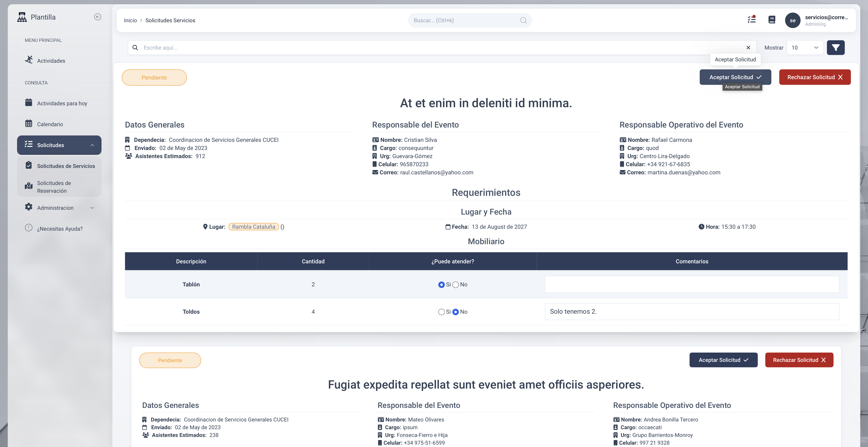Select Si for Tablón availability
This screenshot has width=868, height=447.
tap(441, 285)
